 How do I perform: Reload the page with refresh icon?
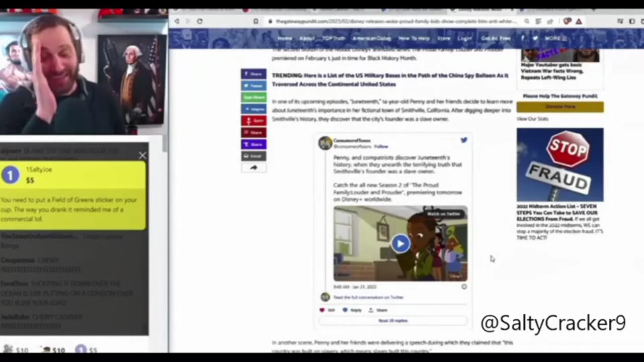200,21
